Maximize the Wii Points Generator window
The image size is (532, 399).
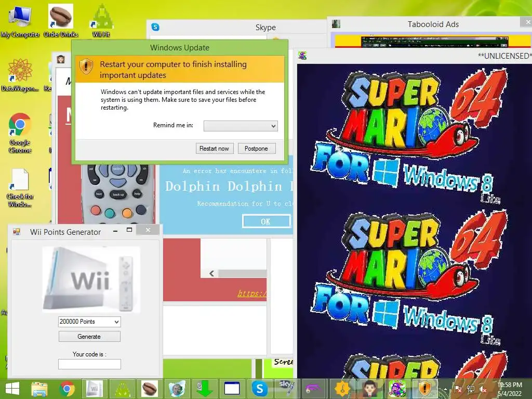(129, 230)
